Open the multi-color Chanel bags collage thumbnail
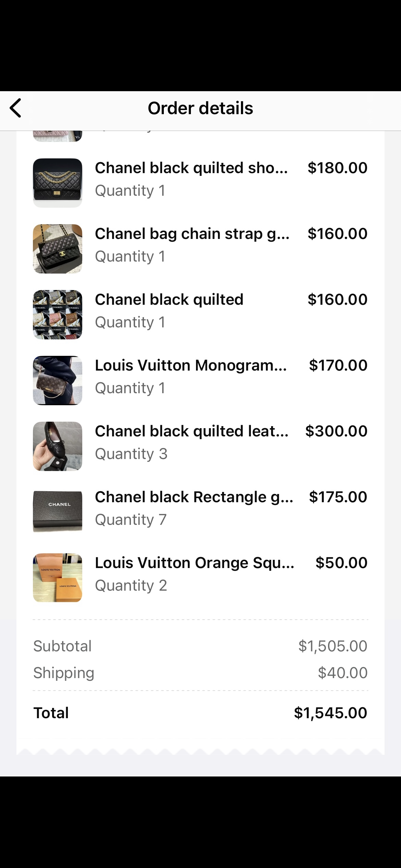 pyautogui.click(x=58, y=314)
